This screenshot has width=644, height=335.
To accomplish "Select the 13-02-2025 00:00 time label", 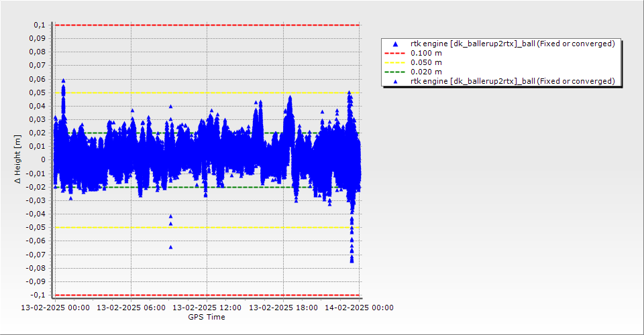I will click(55, 308).
